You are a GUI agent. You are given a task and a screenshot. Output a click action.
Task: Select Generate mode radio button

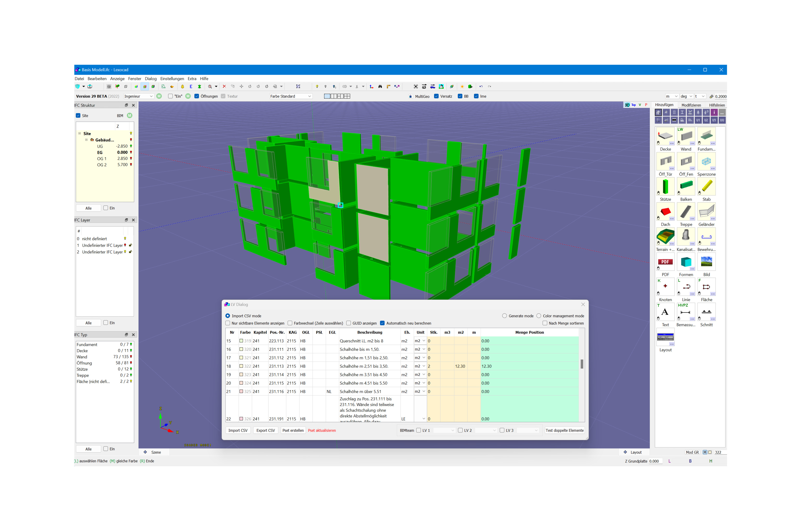pyautogui.click(x=504, y=316)
